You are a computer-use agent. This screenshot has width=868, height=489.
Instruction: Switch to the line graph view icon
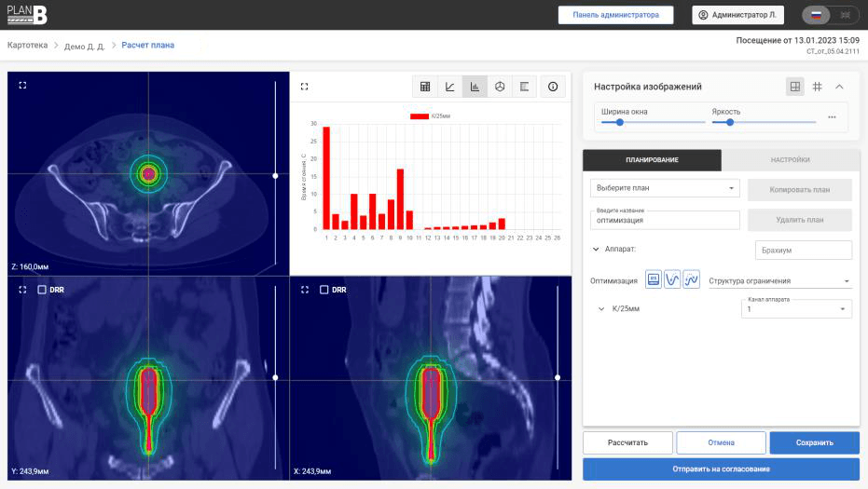450,87
